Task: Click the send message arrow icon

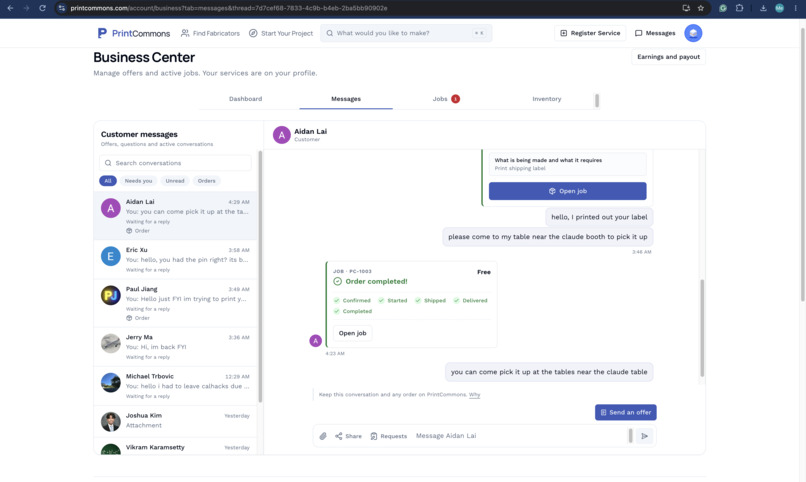Action: click(644, 436)
